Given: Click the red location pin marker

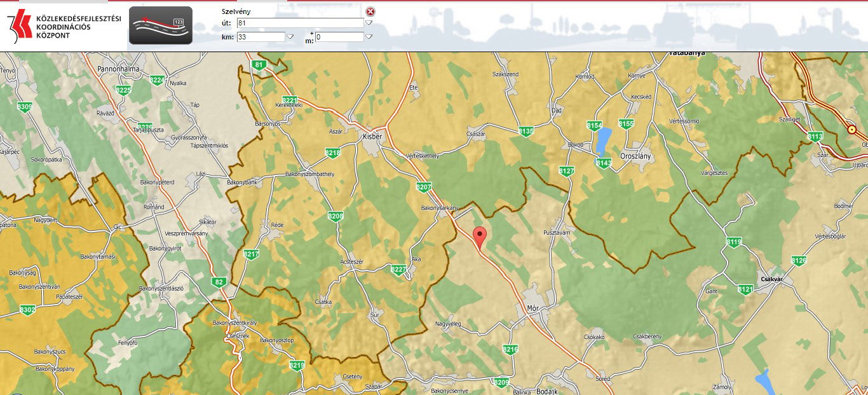Looking at the screenshot, I should tap(480, 235).
